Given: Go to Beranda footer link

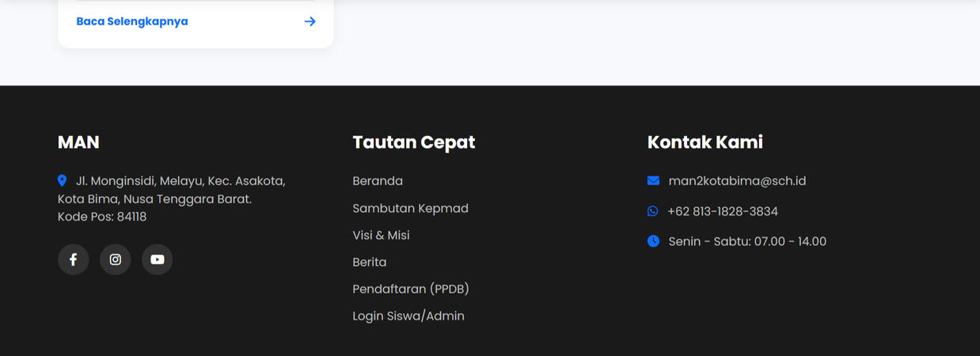Looking at the screenshot, I should coord(378,181).
